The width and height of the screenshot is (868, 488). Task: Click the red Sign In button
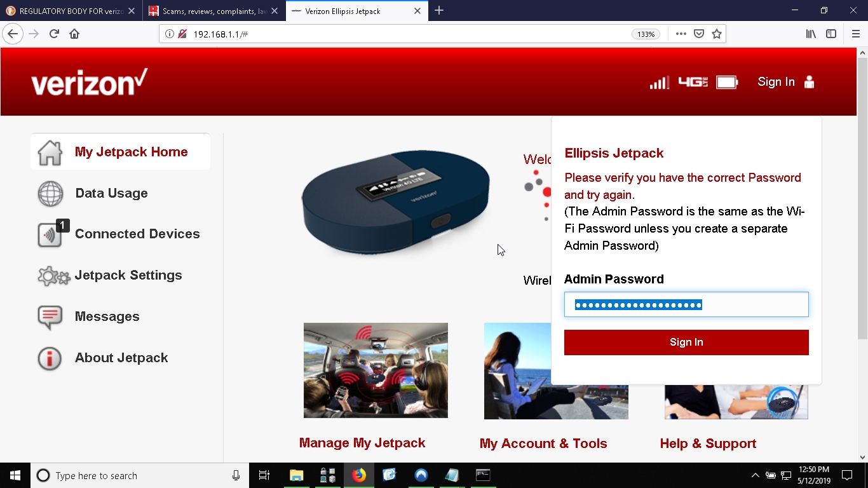[686, 342]
